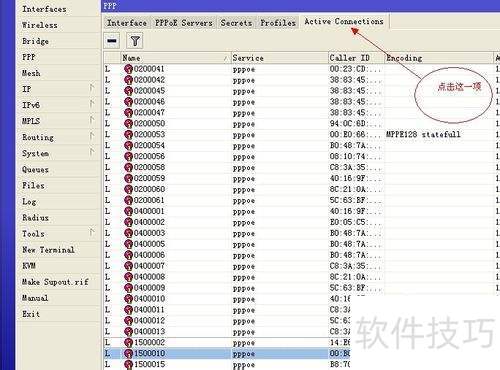Image resolution: width=500 pixels, height=370 pixels.
Task: Click the user icon for 0200041
Action: 128,69
